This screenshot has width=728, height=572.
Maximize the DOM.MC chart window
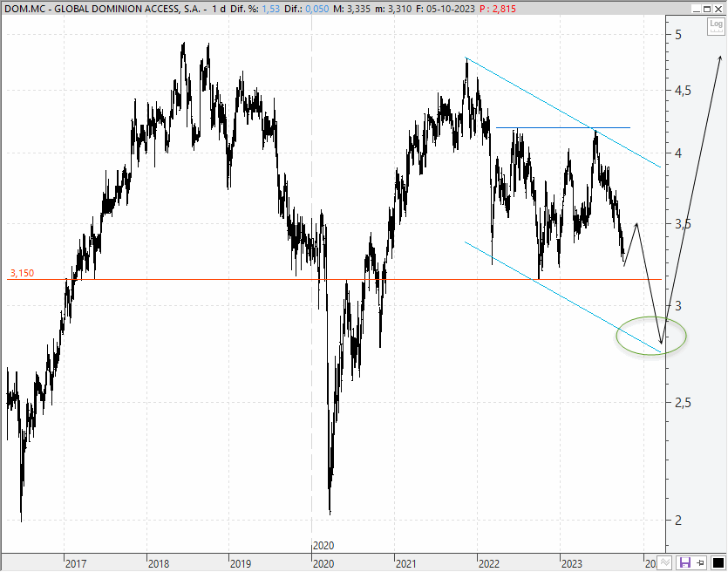(707, 9)
